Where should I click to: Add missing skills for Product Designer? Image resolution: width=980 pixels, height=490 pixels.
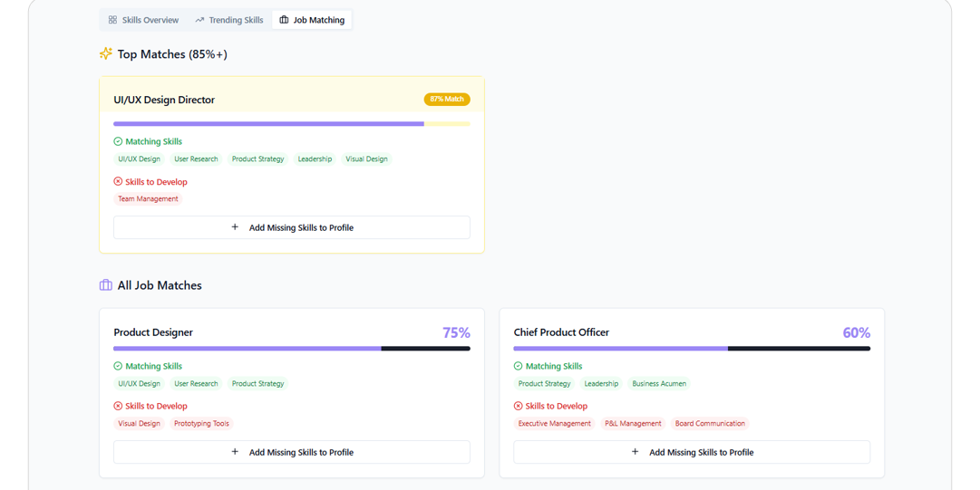(292, 452)
